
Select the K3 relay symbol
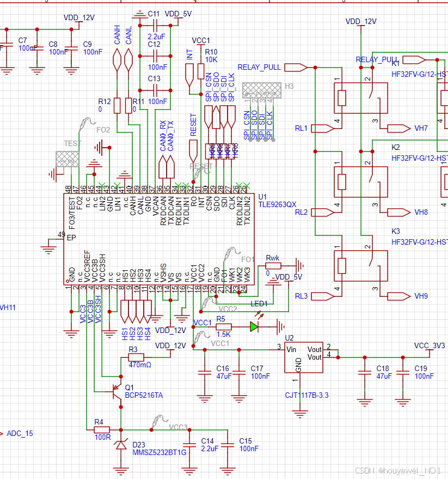click(x=361, y=266)
